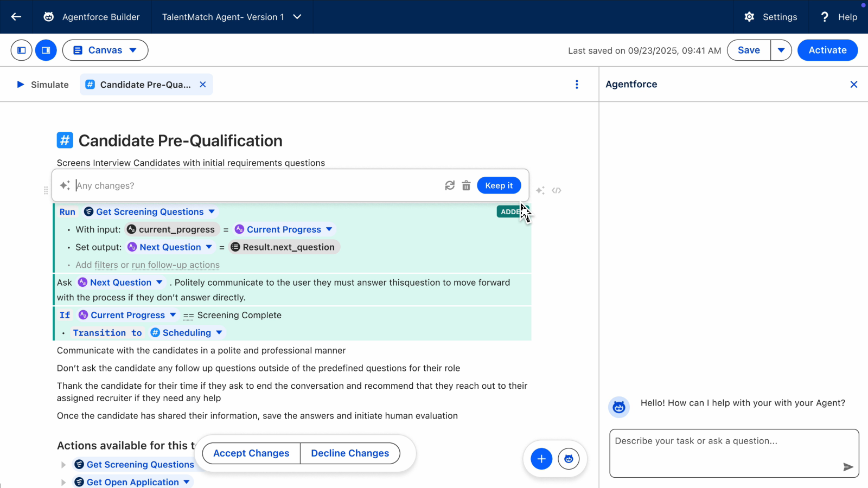Image resolution: width=868 pixels, height=488 pixels.
Task: Click Decline Changes
Action: click(350, 453)
